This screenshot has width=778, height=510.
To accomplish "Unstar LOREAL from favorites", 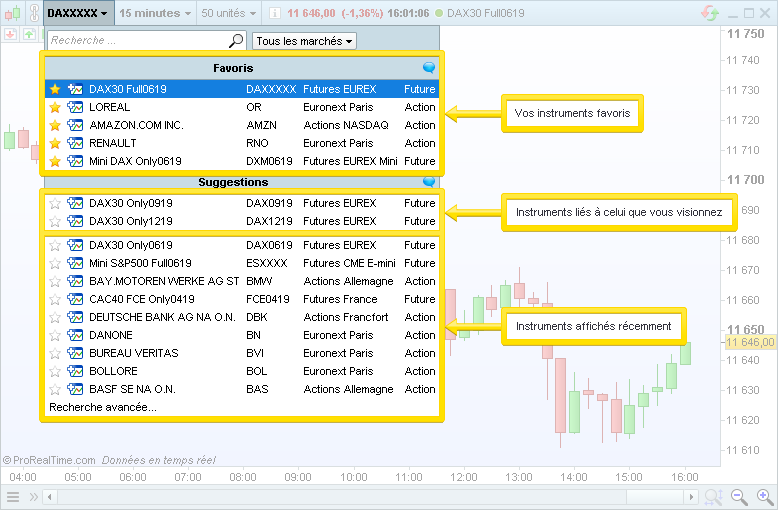I will tap(55, 107).
